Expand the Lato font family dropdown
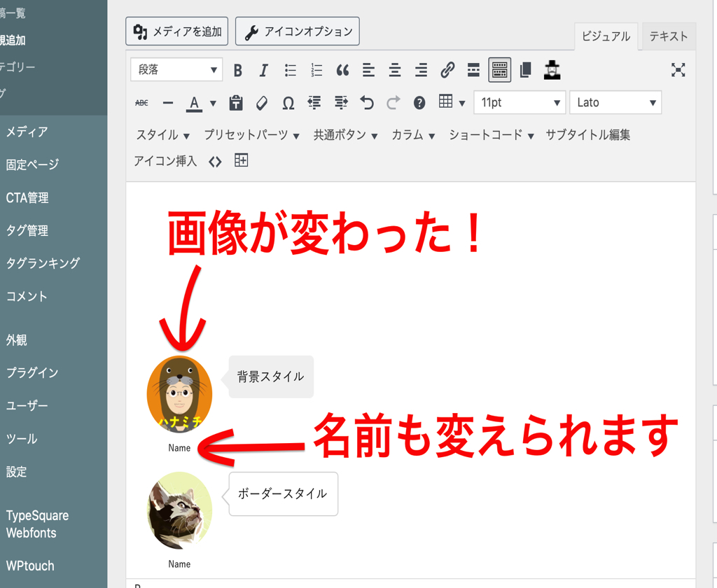Viewport: 717px width, 588px height. [x=615, y=103]
